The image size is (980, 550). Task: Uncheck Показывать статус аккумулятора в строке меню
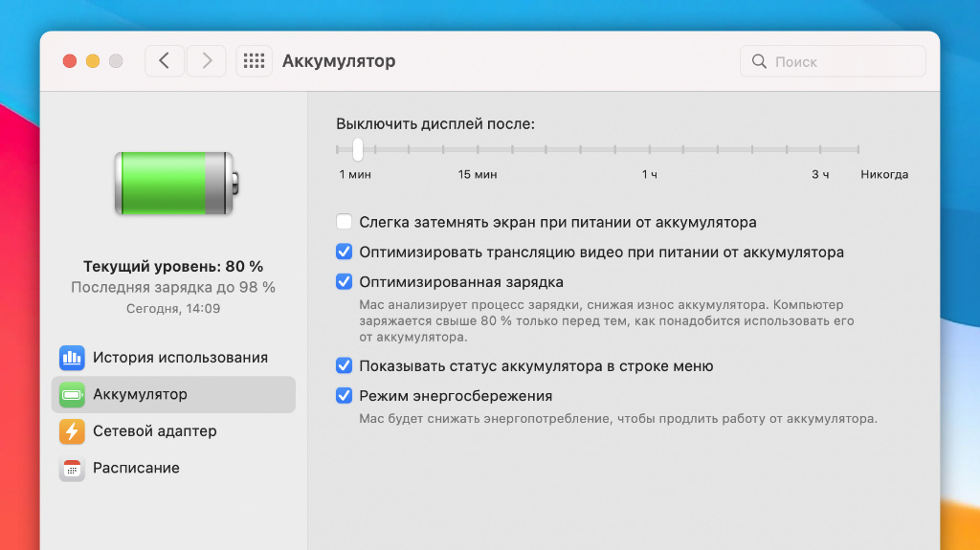pyautogui.click(x=344, y=365)
